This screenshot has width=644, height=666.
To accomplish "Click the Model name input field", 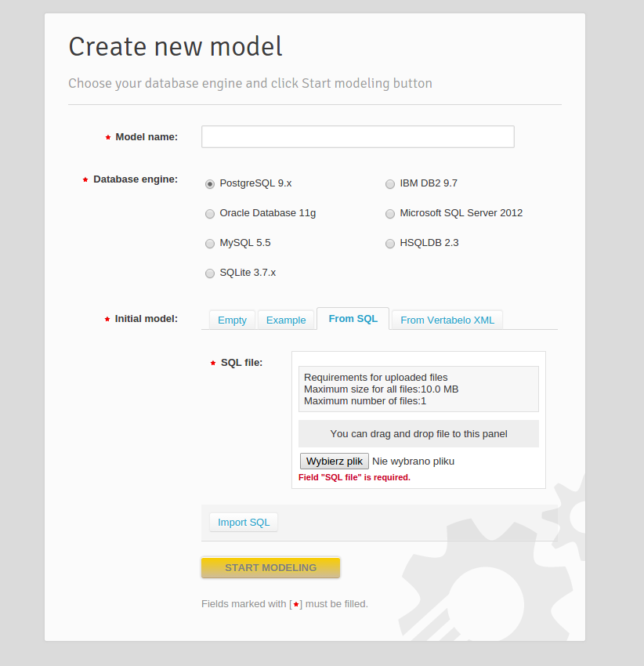I will [x=358, y=137].
